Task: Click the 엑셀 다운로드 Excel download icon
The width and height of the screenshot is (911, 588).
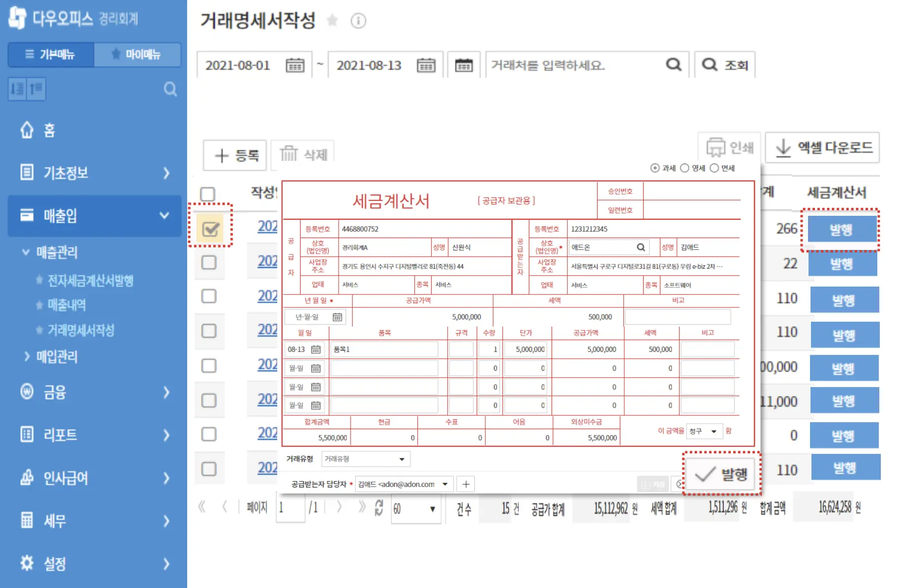Action: click(x=784, y=147)
